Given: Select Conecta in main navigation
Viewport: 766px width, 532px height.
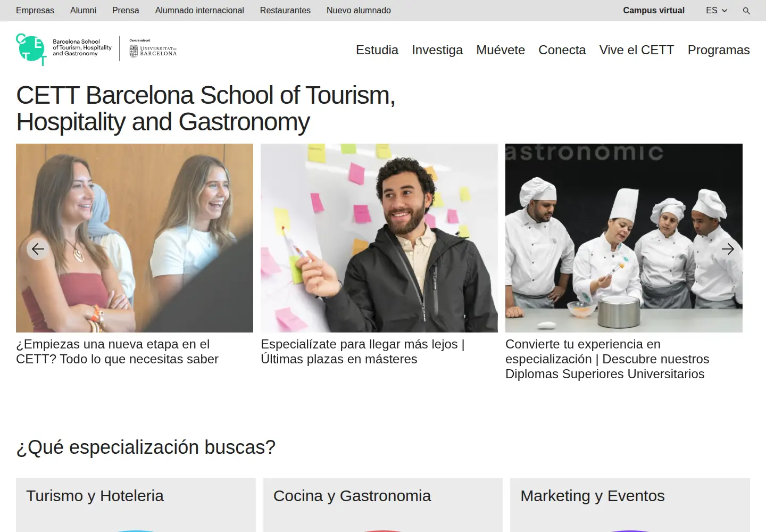Looking at the screenshot, I should (562, 50).
